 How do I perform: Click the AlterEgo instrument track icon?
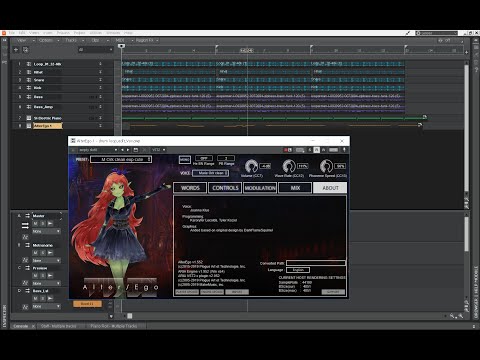[x=29, y=126]
